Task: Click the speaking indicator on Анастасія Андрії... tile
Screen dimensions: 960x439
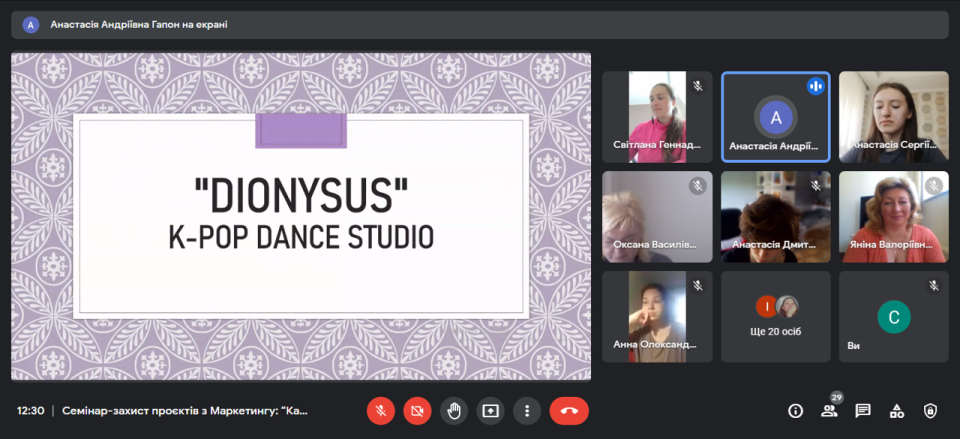Action: coord(815,86)
